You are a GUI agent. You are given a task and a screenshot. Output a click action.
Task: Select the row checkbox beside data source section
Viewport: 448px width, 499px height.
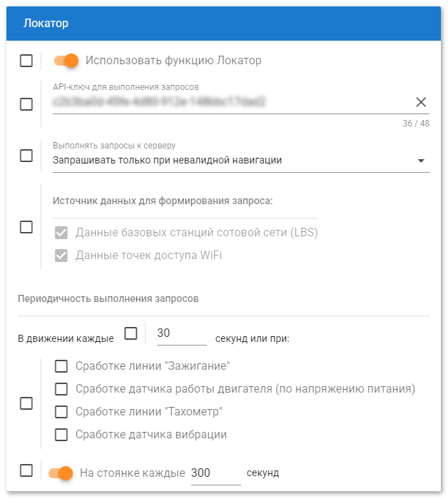tap(26, 227)
